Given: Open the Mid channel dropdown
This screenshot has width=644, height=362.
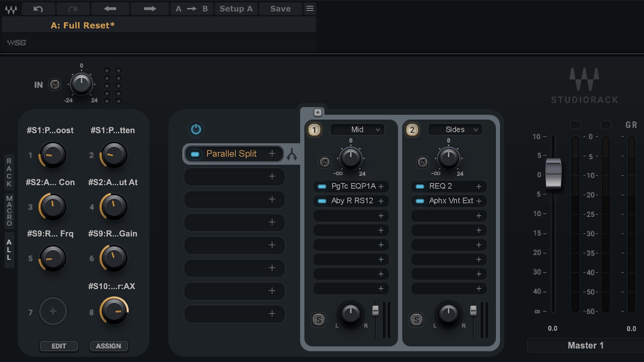Looking at the screenshot, I should pos(357,129).
